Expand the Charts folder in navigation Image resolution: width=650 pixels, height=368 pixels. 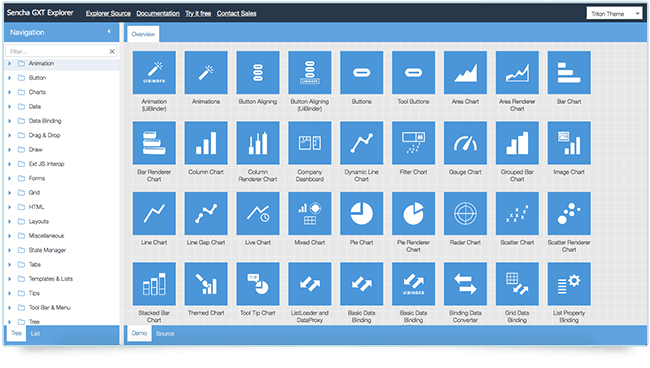[10, 92]
